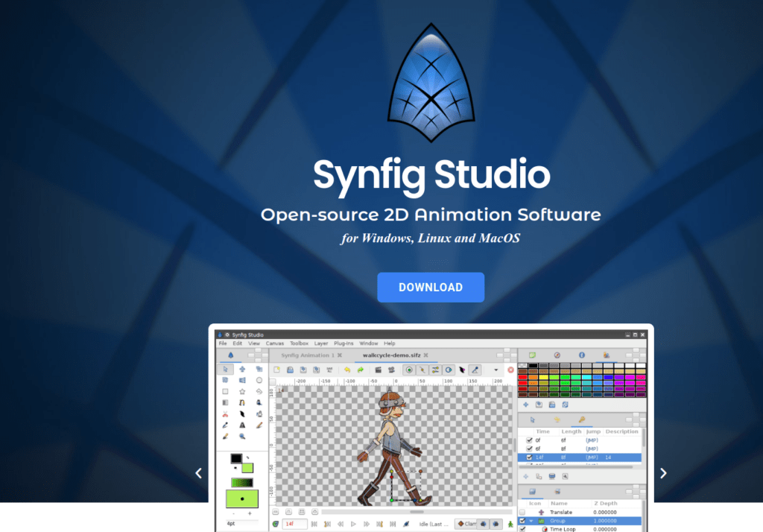Open the Plug-Ins menu
The width and height of the screenshot is (763, 532).
[x=343, y=343]
